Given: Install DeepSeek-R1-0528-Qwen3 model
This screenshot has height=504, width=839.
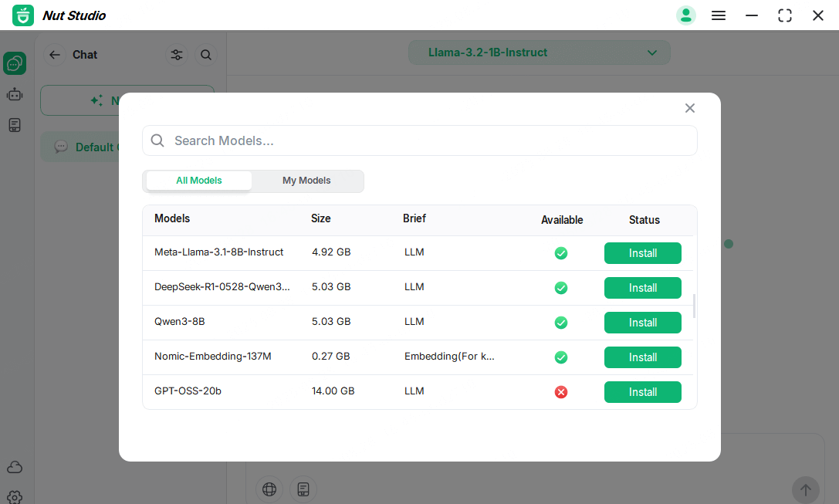Looking at the screenshot, I should pos(643,288).
